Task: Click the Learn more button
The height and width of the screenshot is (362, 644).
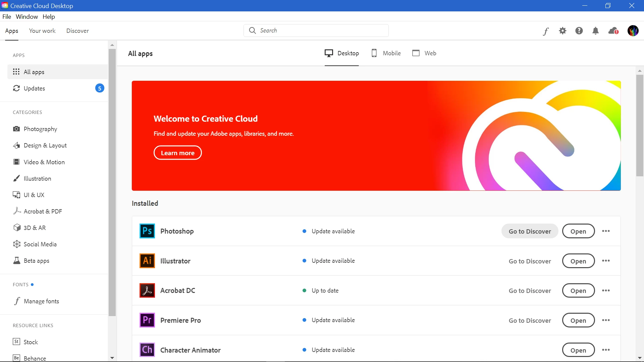Action: [x=177, y=153]
